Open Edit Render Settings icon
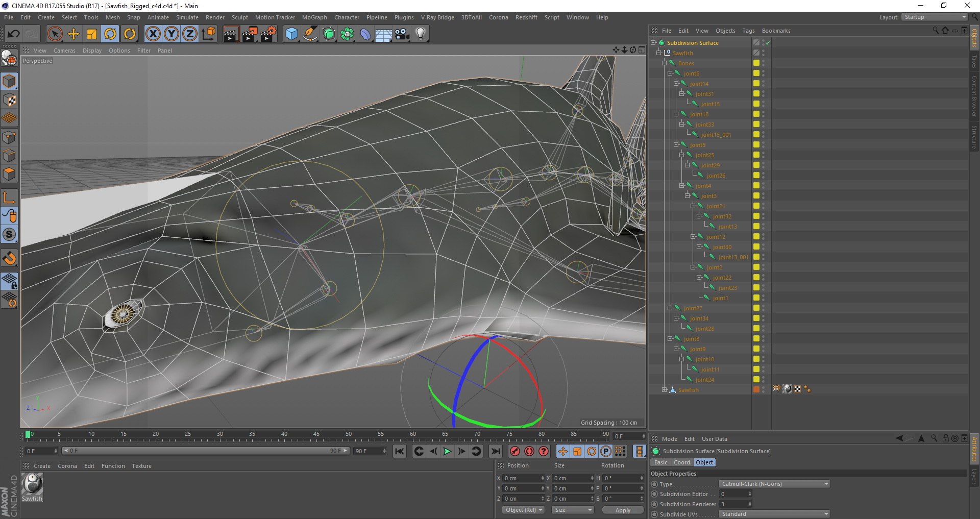Viewport: 980px width, 519px height. click(x=268, y=34)
